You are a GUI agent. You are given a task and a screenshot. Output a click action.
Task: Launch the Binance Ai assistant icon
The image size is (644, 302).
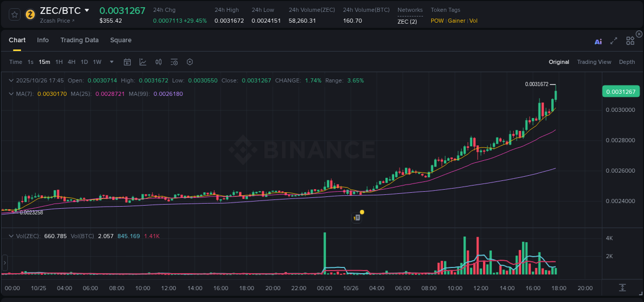(x=598, y=41)
